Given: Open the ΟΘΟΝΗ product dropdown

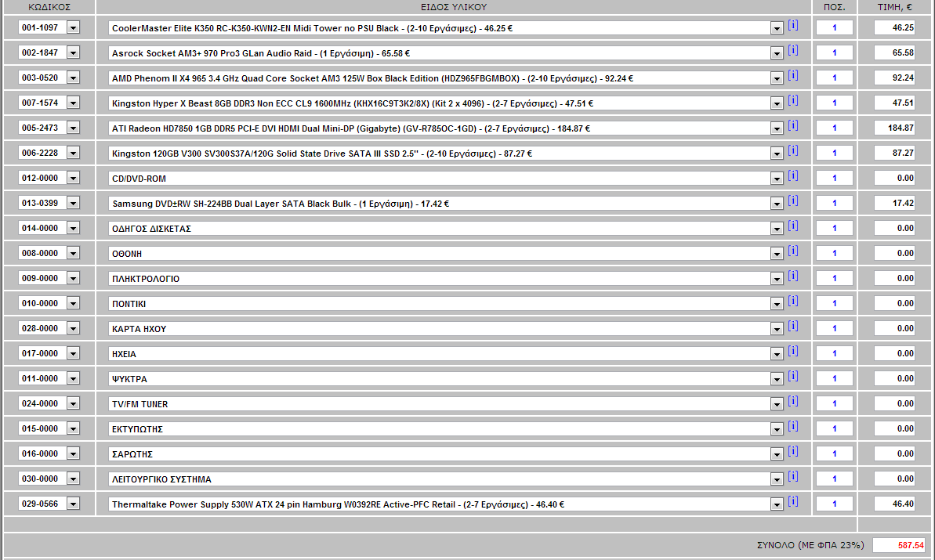Looking at the screenshot, I should click(777, 254).
